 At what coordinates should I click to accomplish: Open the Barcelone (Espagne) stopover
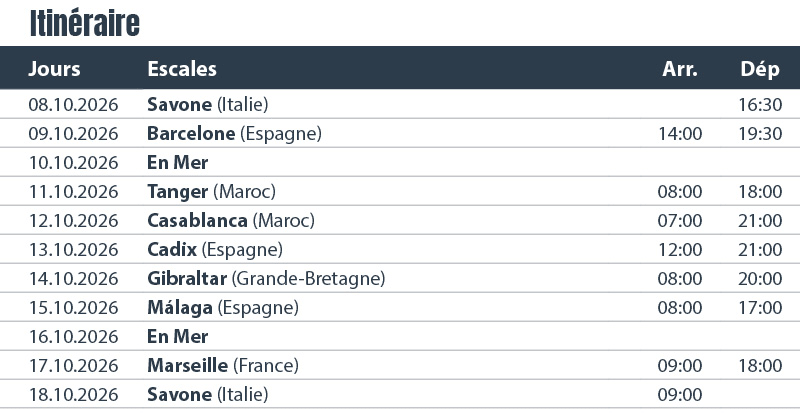[234, 133]
